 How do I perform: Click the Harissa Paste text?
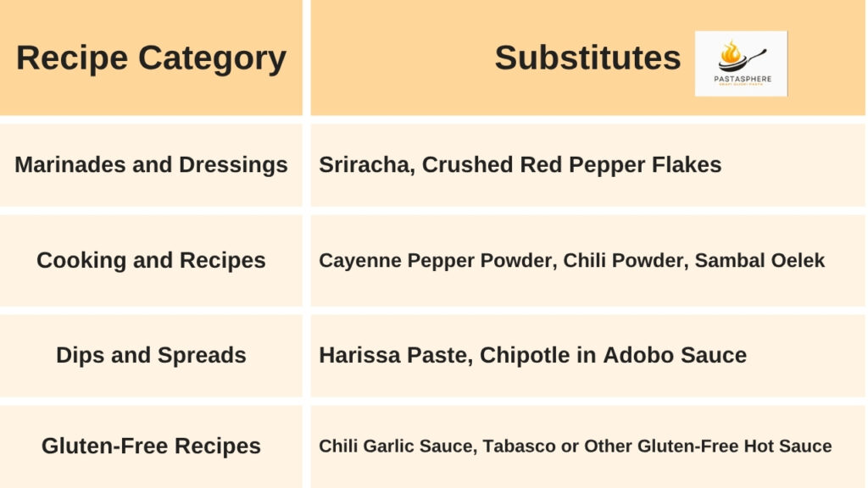(396, 355)
